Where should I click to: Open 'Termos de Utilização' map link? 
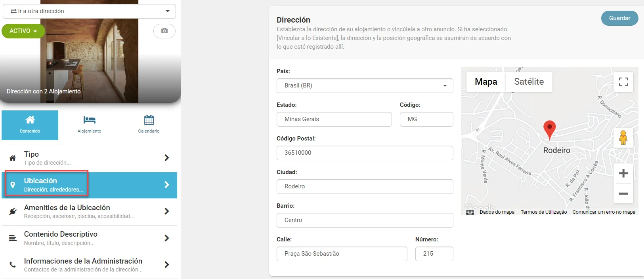click(544, 212)
